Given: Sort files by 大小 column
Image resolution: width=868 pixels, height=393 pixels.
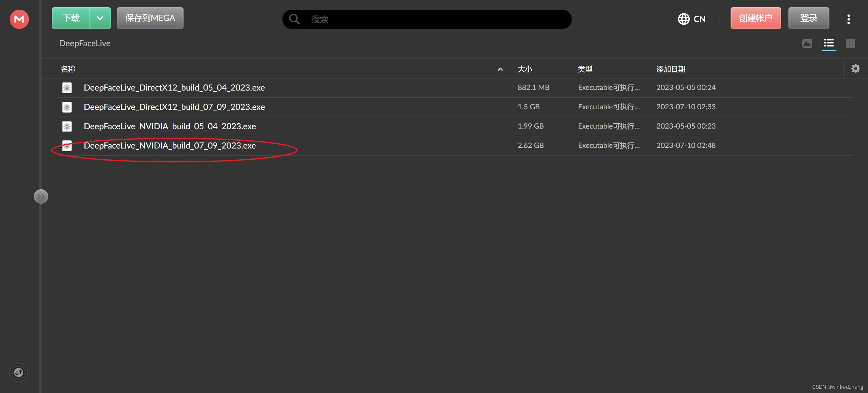Looking at the screenshot, I should tap(525, 69).
